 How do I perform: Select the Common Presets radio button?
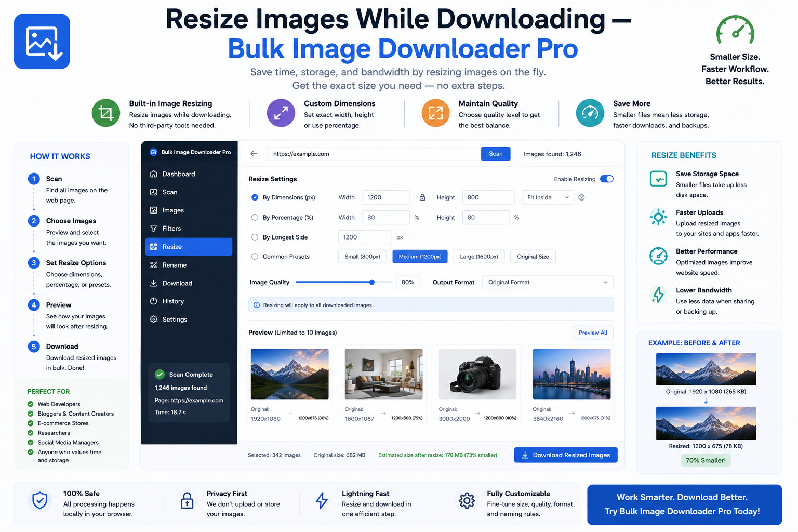(x=255, y=257)
